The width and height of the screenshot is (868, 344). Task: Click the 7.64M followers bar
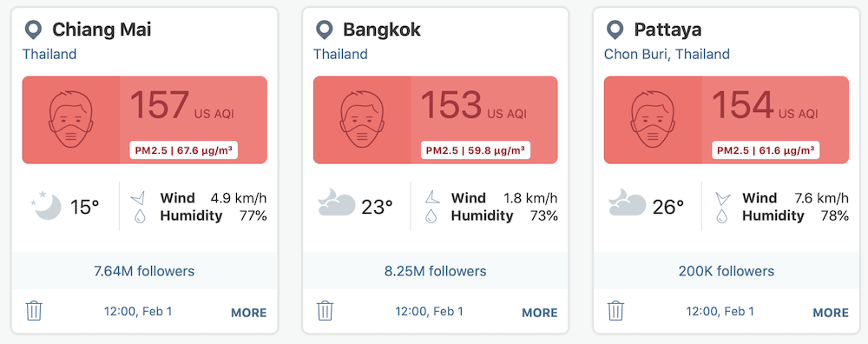point(144,271)
